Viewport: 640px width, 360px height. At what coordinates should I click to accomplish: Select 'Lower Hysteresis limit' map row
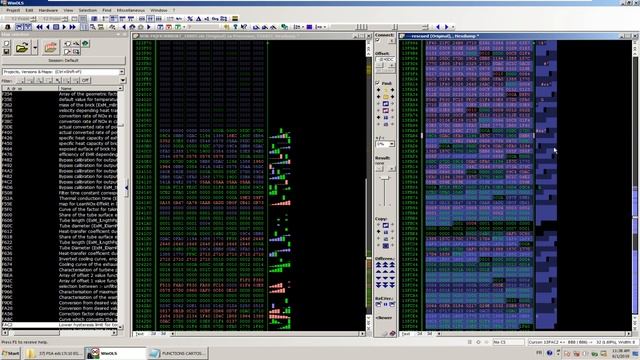click(60, 325)
